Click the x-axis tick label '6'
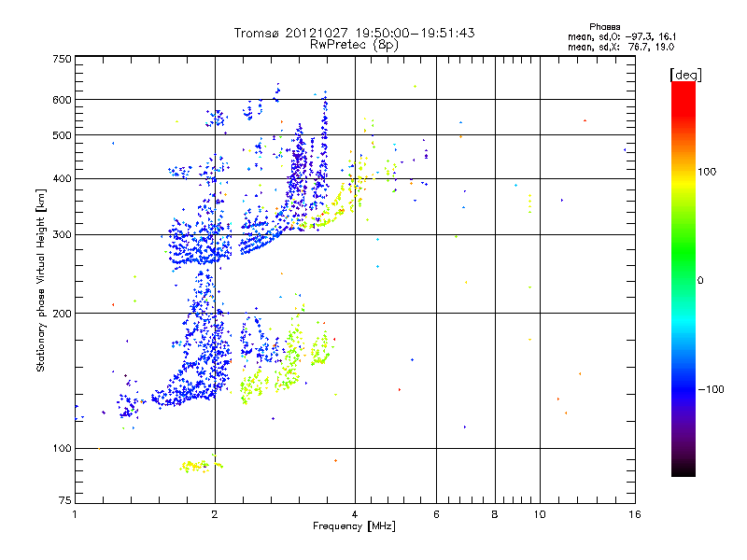Viewport: 747px width, 560px height. (436, 514)
